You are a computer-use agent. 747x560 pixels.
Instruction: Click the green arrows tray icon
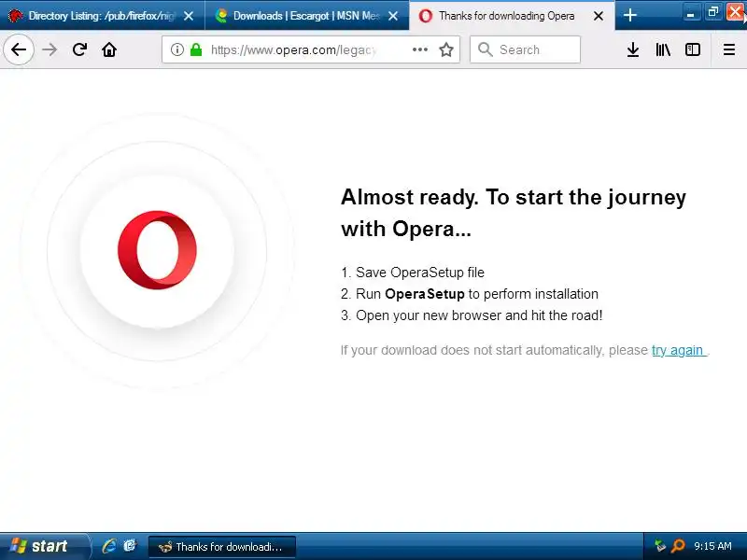660,546
